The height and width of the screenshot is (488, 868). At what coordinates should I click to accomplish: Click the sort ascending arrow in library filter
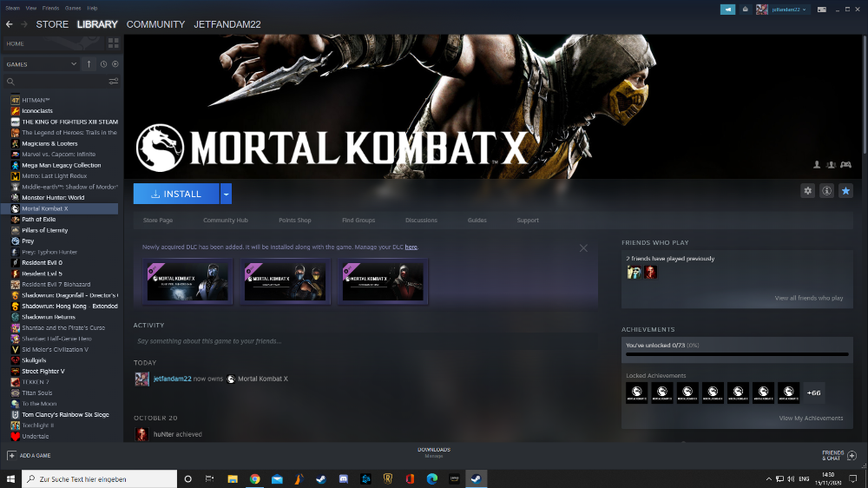coord(89,64)
